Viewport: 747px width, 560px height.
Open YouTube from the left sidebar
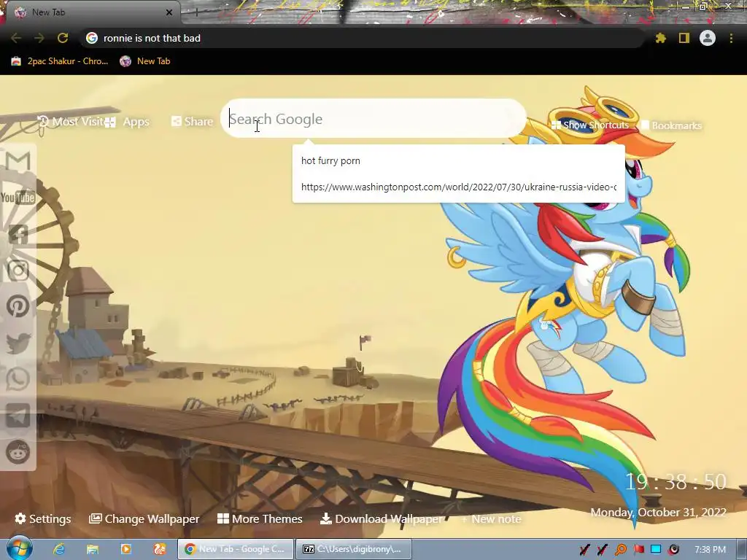click(x=18, y=197)
